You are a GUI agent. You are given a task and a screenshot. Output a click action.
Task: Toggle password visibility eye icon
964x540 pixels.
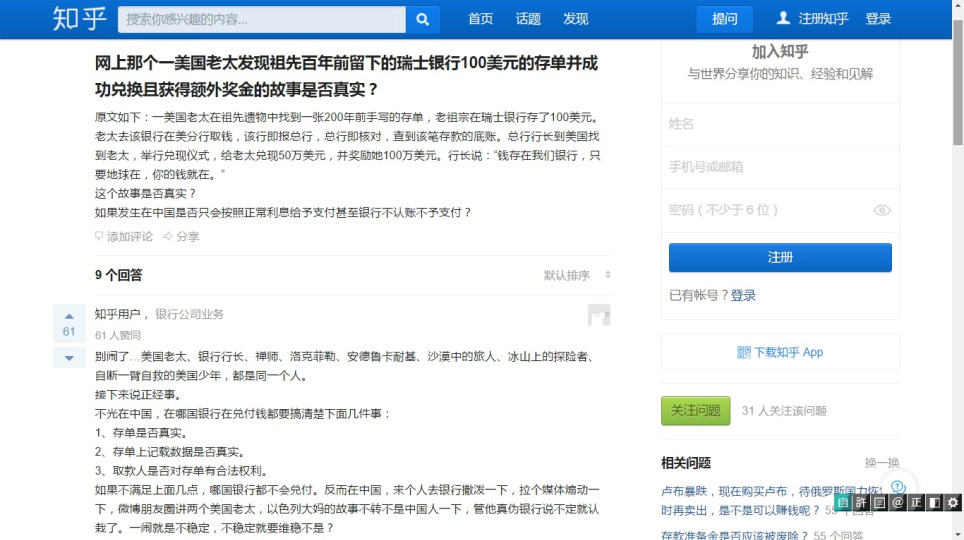pos(881,210)
